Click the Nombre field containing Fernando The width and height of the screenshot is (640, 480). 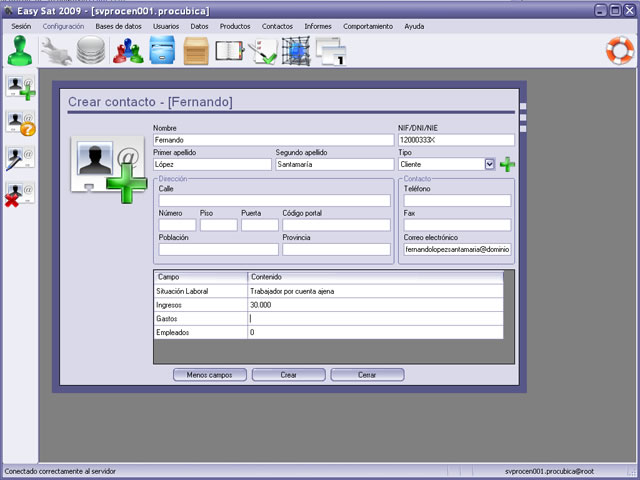click(x=273, y=140)
